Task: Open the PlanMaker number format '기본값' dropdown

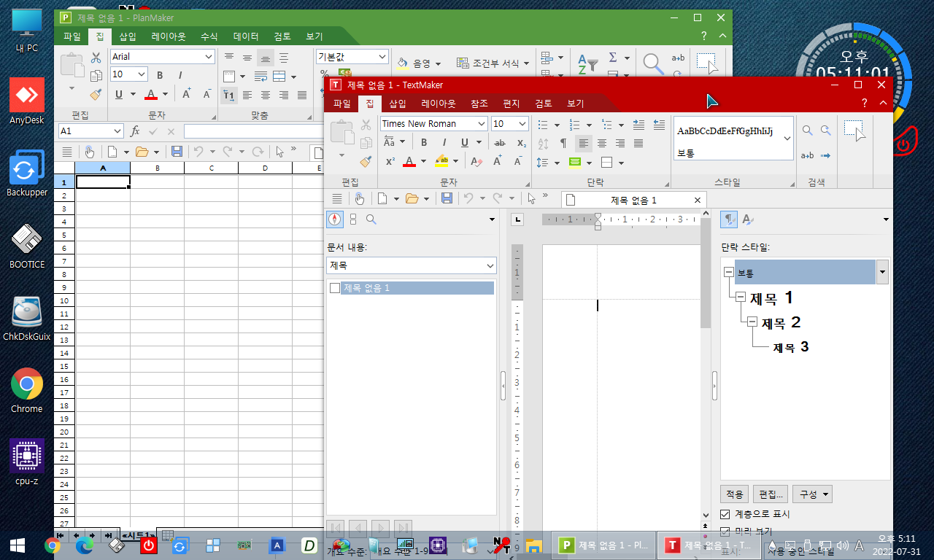Action: click(x=382, y=56)
